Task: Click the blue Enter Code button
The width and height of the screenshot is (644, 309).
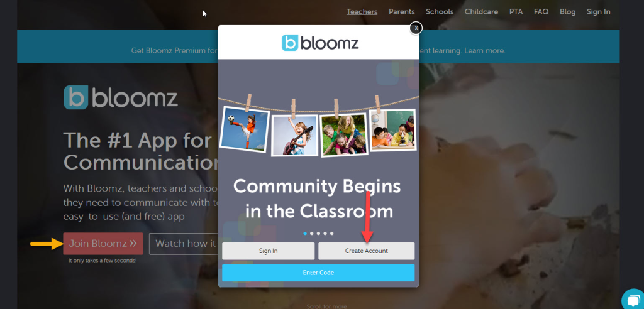Action: coord(318,273)
